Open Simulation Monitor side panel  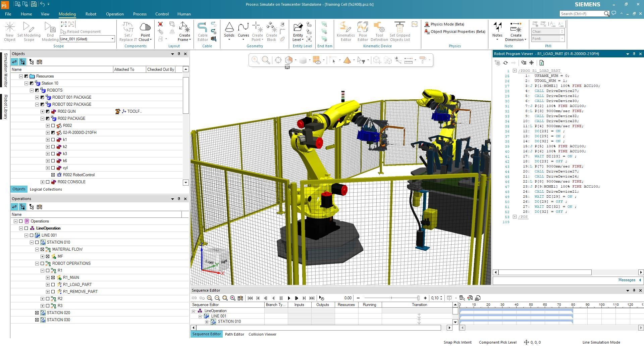(5, 70)
